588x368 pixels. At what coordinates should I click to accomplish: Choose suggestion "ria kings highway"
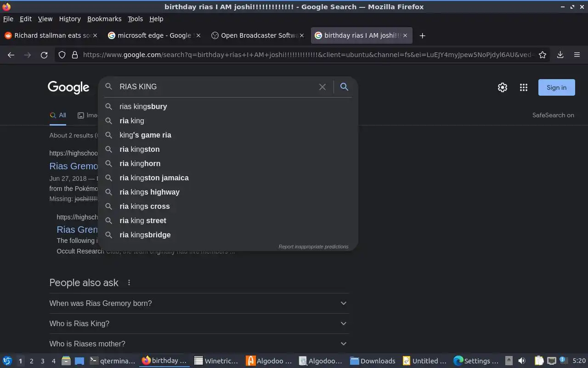click(228, 192)
